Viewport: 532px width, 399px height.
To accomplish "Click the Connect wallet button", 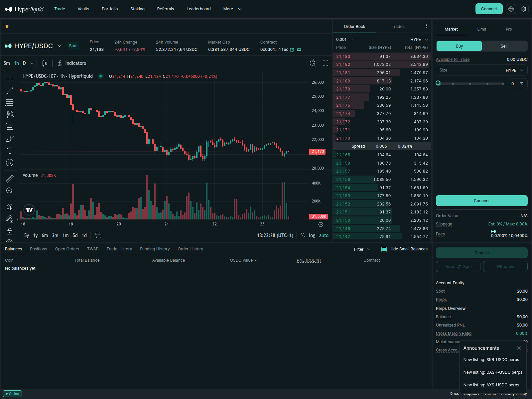I will click(x=489, y=9).
